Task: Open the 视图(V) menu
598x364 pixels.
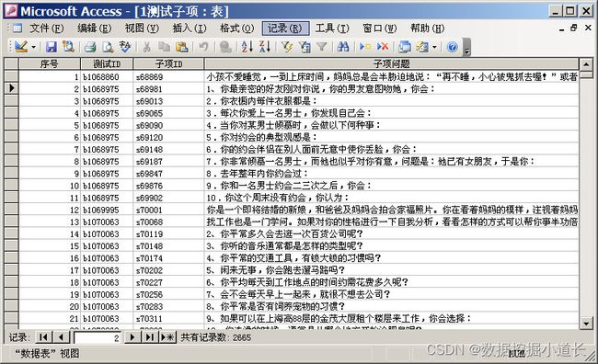Action: tap(142, 28)
